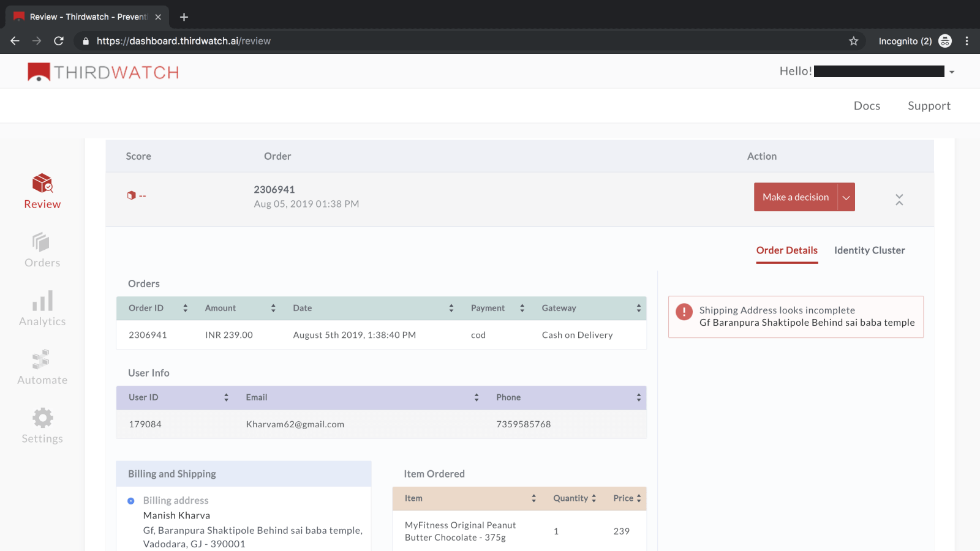980x551 pixels.
Task: Expand the Make a decision dropdown arrow
Action: pyautogui.click(x=846, y=197)
